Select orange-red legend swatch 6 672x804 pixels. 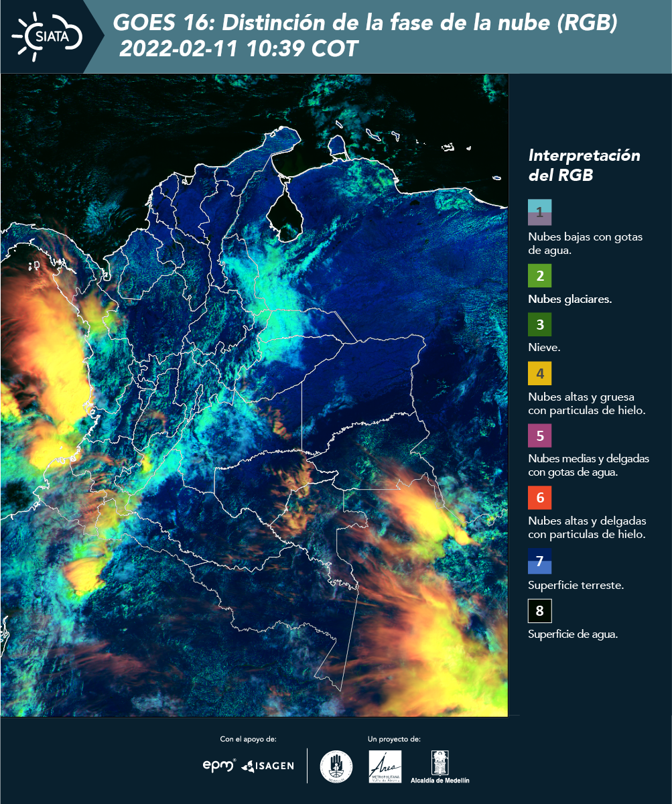coord(539,498)
